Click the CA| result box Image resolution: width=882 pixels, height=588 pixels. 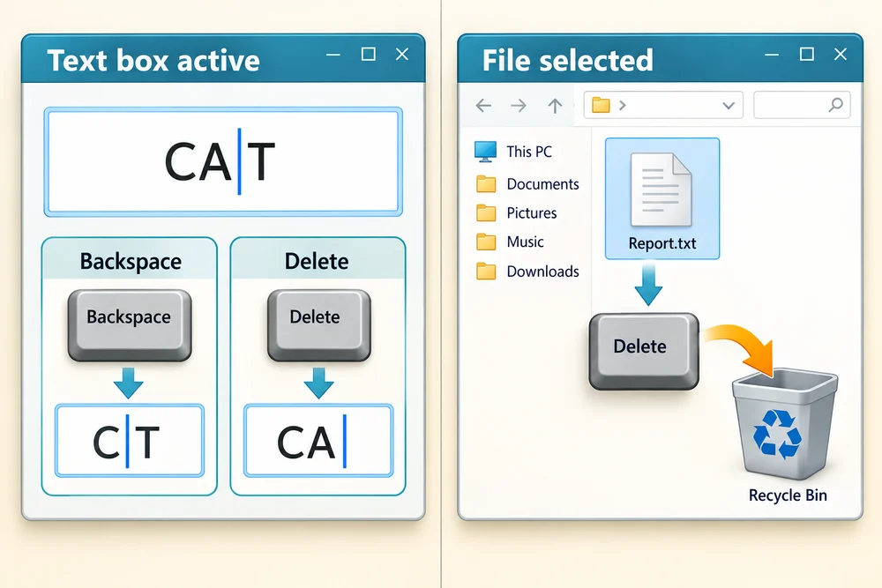pyautogui.click(x=318, y=441)
